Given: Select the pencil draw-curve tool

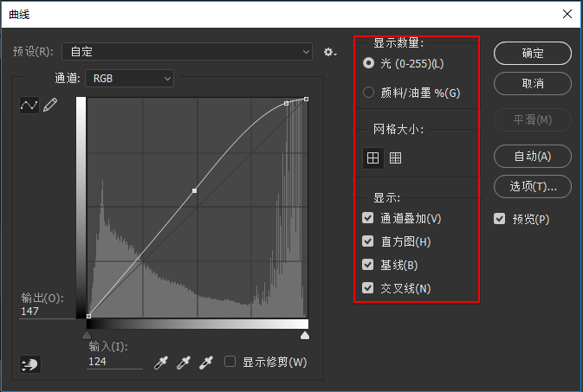Looking at the screenshot, I should coord(50,105).
